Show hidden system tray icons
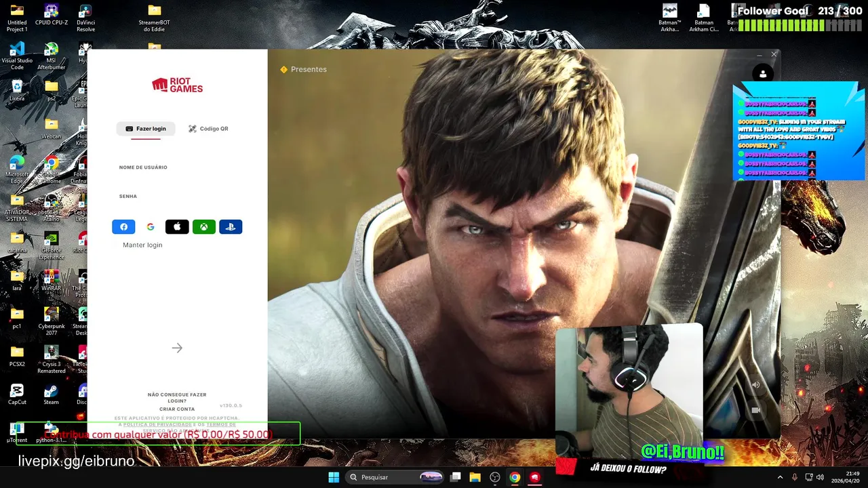868x488 pixels. 780,477
